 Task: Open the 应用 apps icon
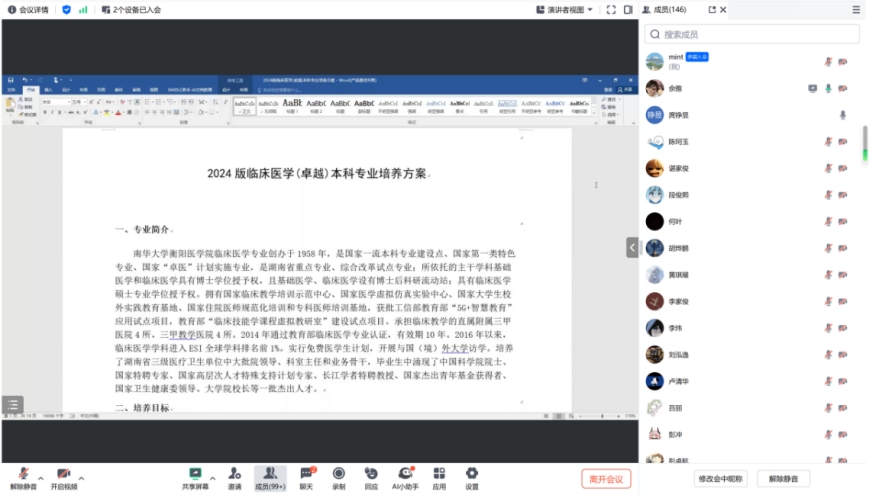[x=439, y=477]
